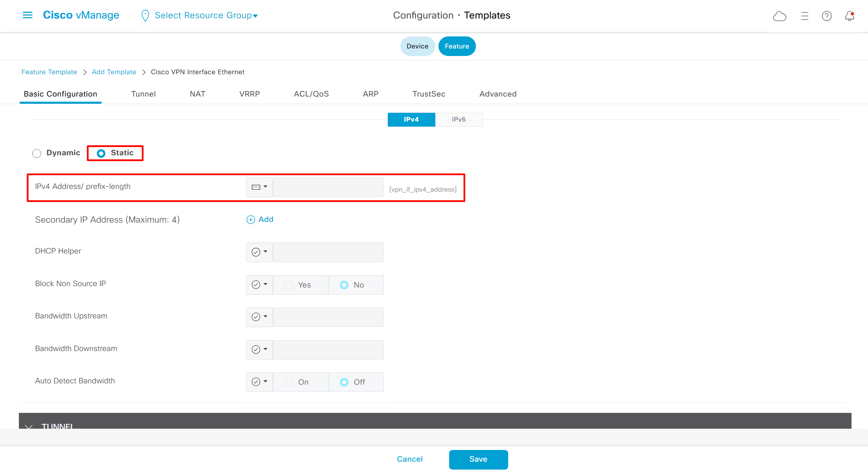
Task: Click the resource group location pin icon
Action: point(145,15)
